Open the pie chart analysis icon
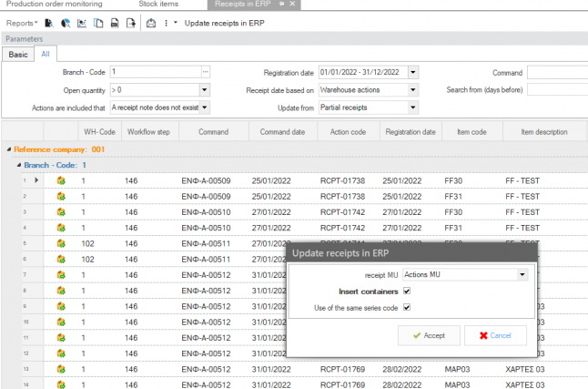 [x=66, y=24]
